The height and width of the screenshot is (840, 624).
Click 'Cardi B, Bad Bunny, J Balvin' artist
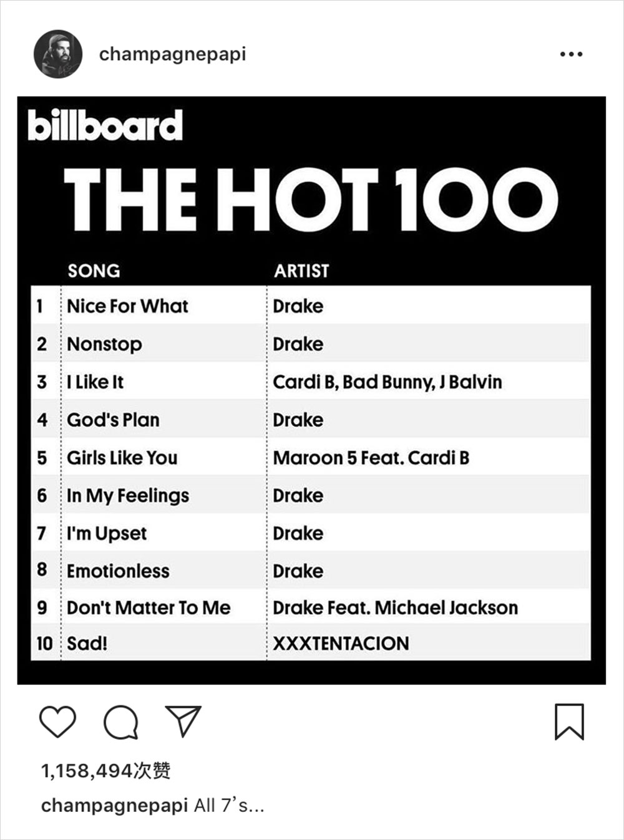coord(387,382)
